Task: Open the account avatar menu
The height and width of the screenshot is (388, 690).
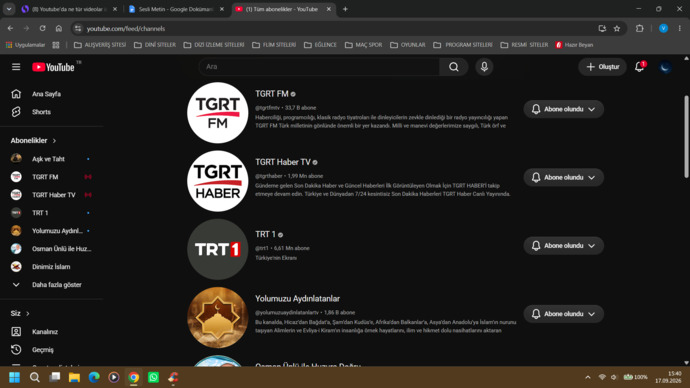Action: click(665, 67)
